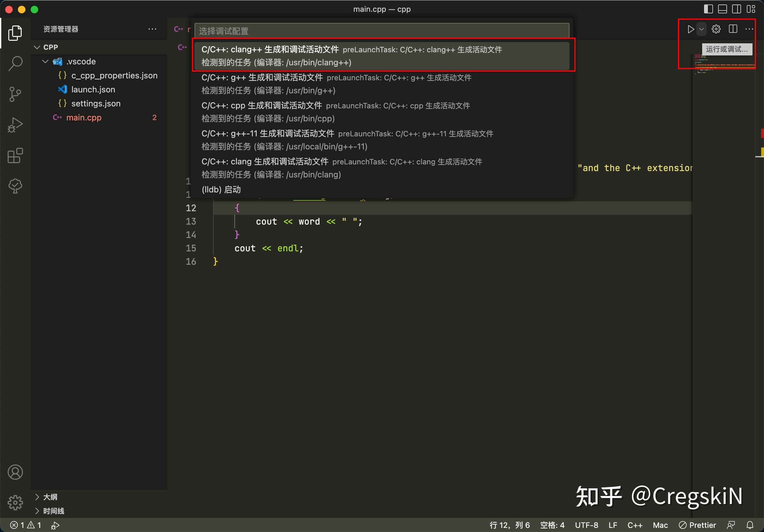Open launch.json via the gear icon top right
This screenshot has width=764, height=532.
(x=716, y=29)
